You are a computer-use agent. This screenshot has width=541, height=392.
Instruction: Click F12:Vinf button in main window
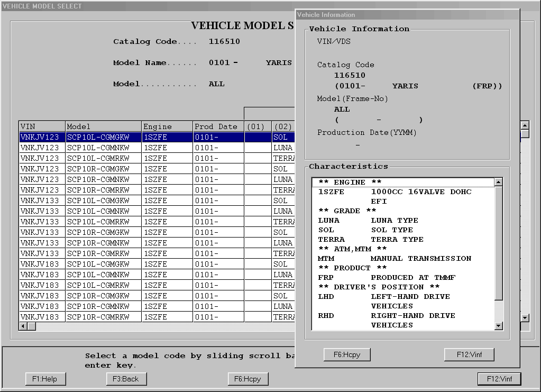click(499, 379)
